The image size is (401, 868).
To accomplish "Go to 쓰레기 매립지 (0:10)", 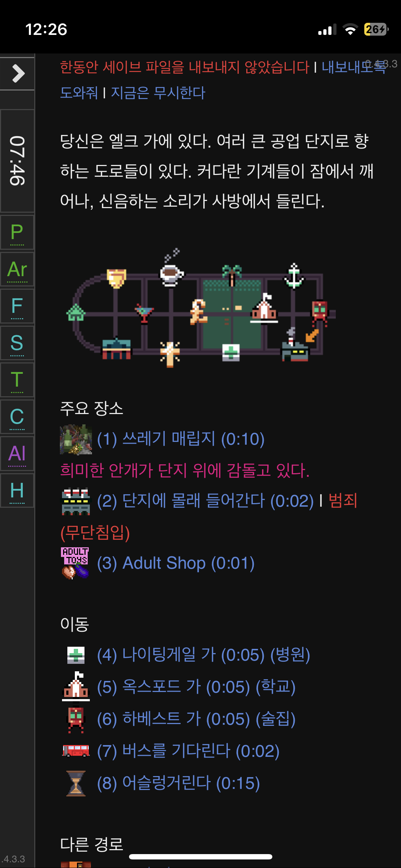I will [x=181, y=439].
